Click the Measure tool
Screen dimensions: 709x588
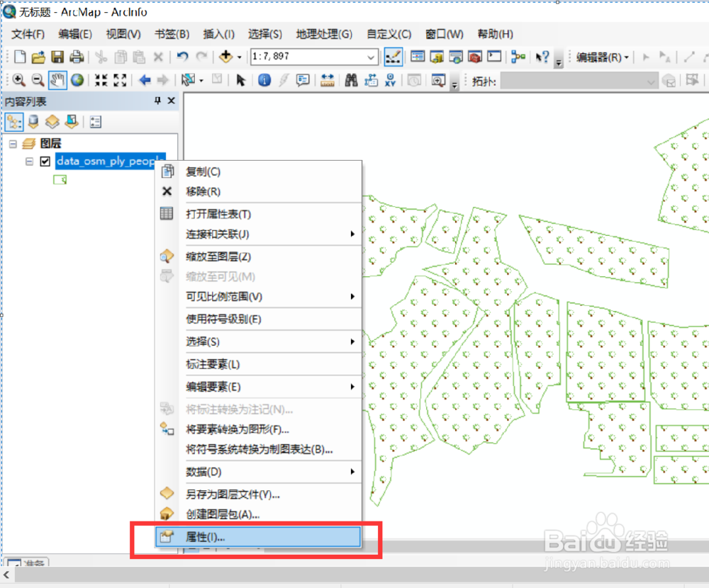pyautogui.click(x=327, y=80)
